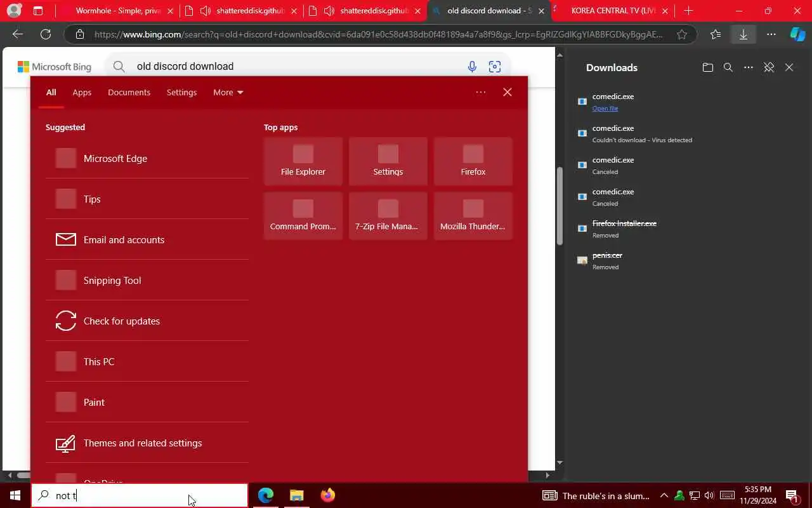Open the tab actions menu
Image resolution: width=812 pixels, height=508 pixels.
pyautogui.click(x=38, y=11)
